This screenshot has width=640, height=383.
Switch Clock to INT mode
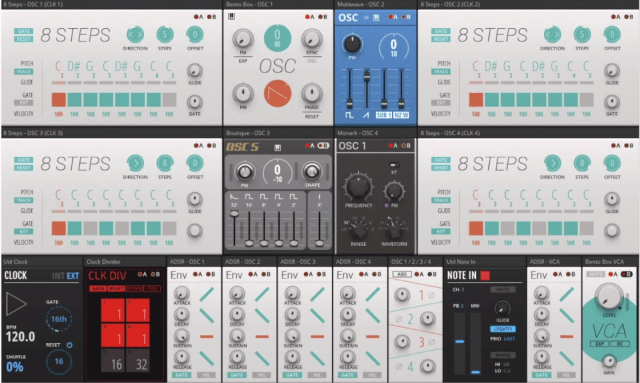point(58,276)
